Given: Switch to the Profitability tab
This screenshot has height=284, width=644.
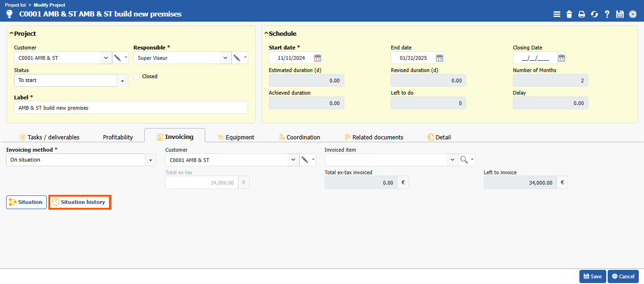Looking at the screenshot, I should (117, 137).
